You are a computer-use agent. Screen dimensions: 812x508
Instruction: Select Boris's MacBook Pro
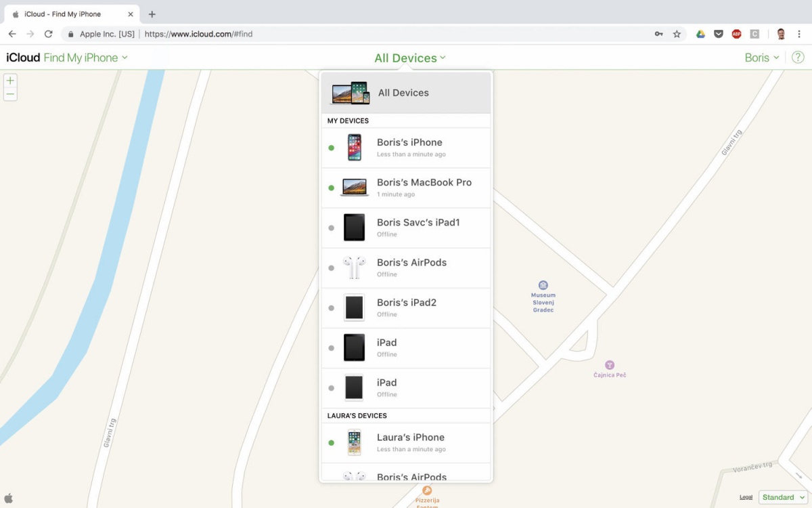(x=406, y=188)
